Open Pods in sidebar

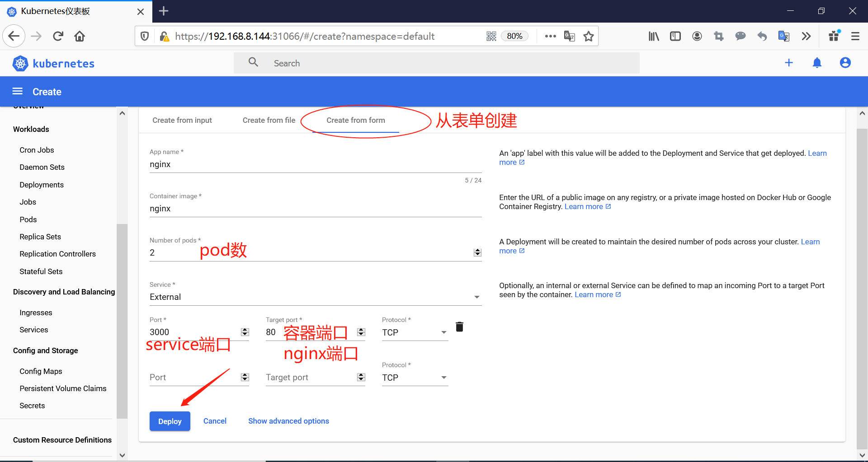click(x=28, y=219)
